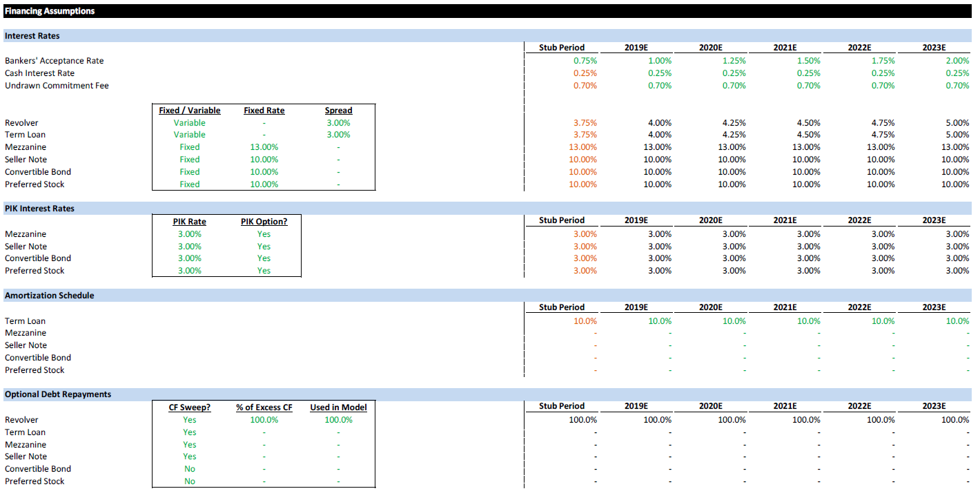The height and width of the screenshot is (500, 980).
Task: Toggle Convertible Bond CF Sweep from No to Yes
Action: [190, 469]
